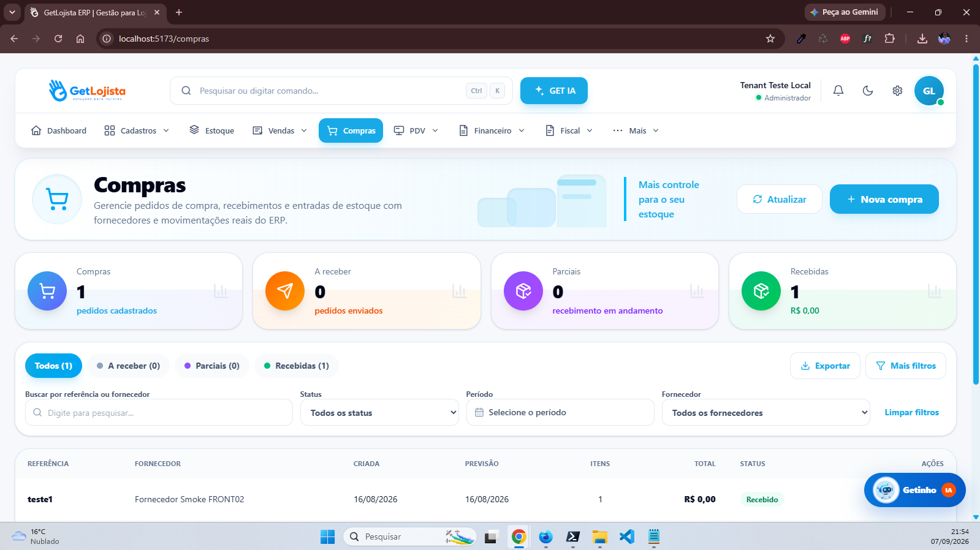Open the Getinho AI assistant
980x550 pixels.
point(914,490)
